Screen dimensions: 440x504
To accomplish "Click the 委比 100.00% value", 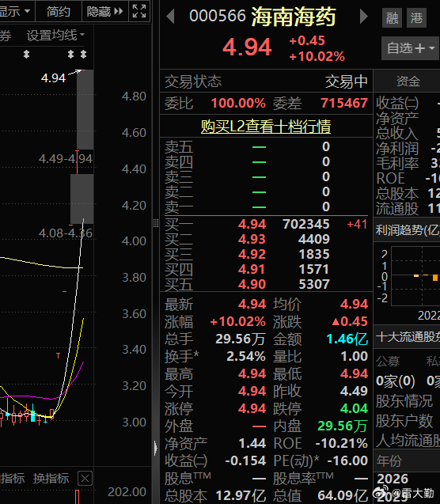I will (238, 103).
